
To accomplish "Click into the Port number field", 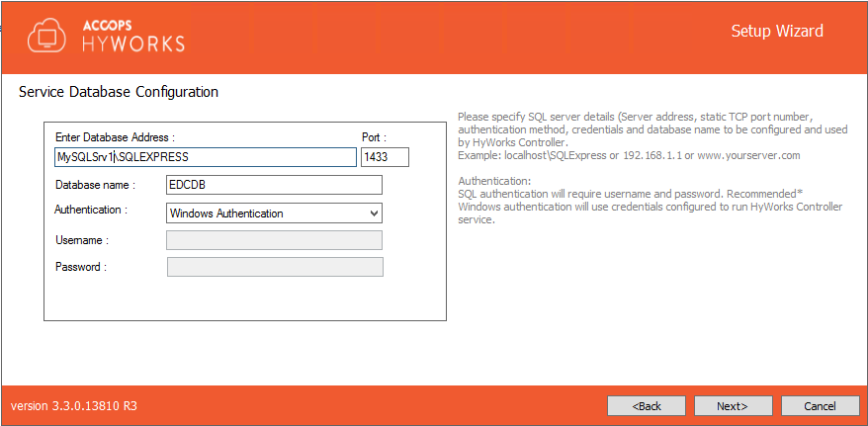I will click(385, 157).
